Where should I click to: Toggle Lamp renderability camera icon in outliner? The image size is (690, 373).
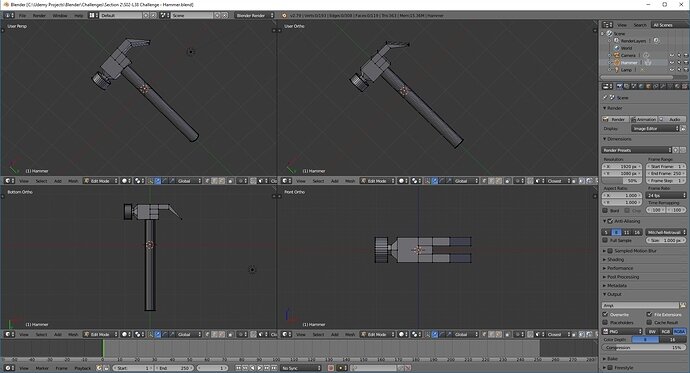686,69
